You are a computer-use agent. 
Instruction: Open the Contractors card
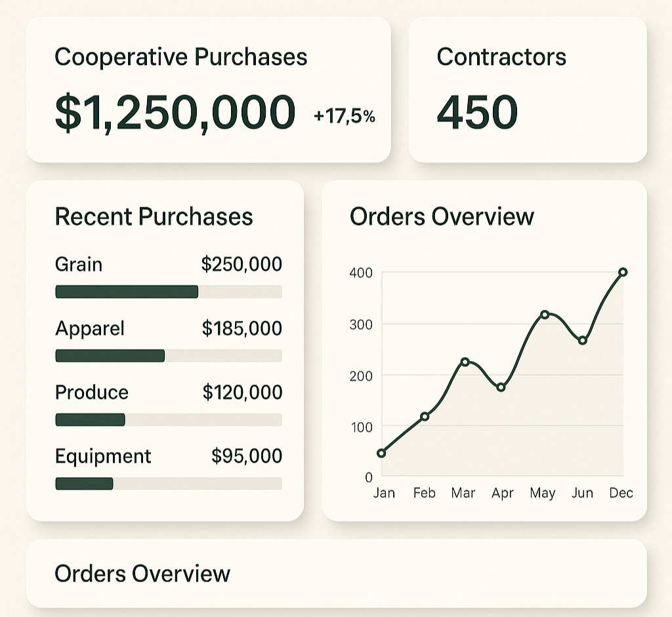tap(525, 89)
